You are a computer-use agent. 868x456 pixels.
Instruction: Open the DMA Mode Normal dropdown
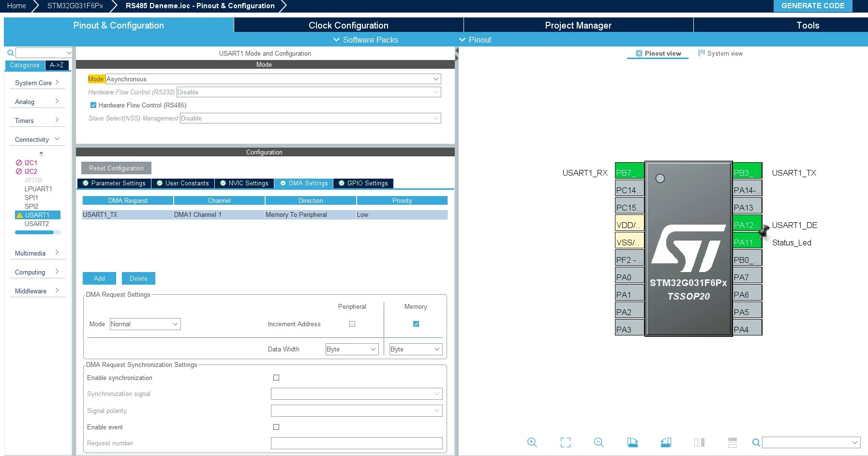[x=145, y=324]
